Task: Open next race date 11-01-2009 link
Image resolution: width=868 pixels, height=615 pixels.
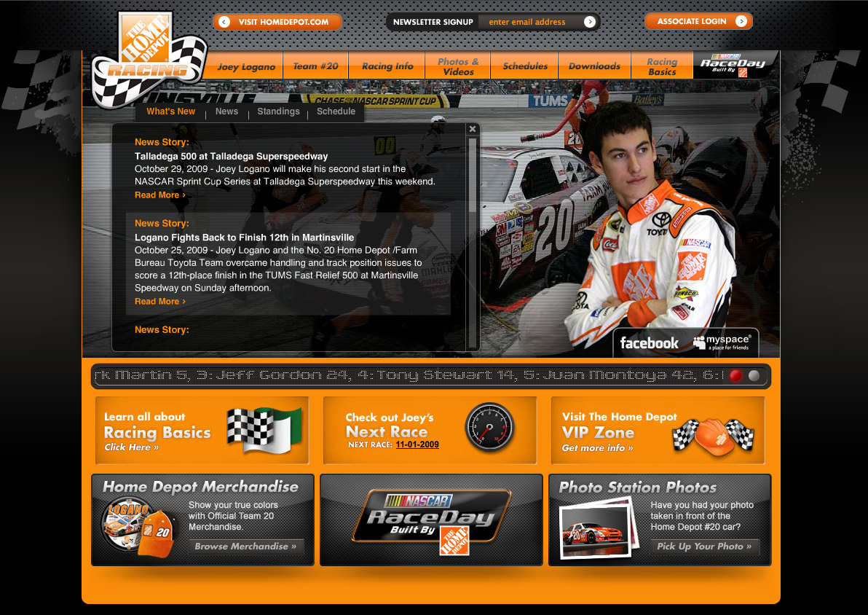Action: [417, 444]
